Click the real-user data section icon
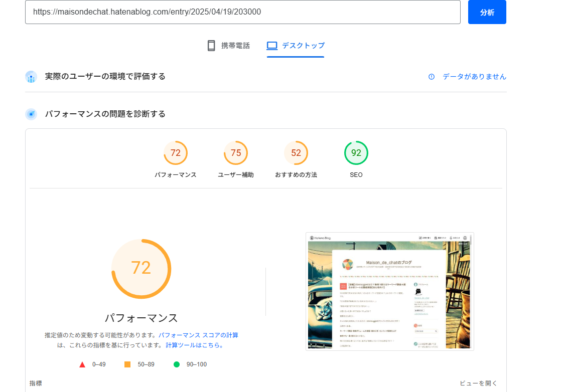Screen dimensions: 561x392 click(31, 77)
